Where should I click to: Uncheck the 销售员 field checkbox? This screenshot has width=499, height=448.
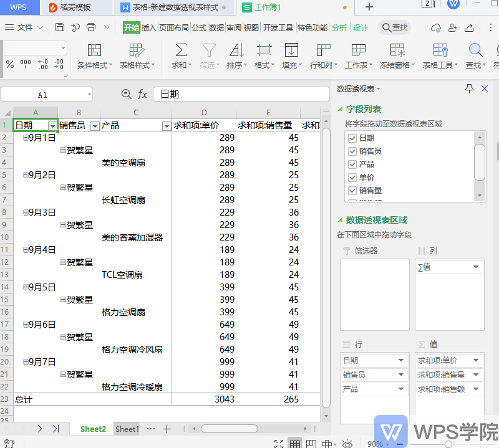coord(352,151)
